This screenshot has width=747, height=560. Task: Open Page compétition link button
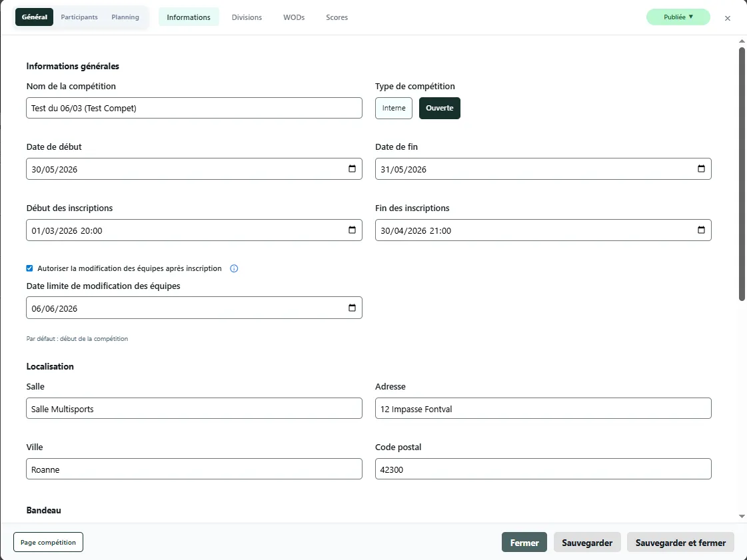48,542
